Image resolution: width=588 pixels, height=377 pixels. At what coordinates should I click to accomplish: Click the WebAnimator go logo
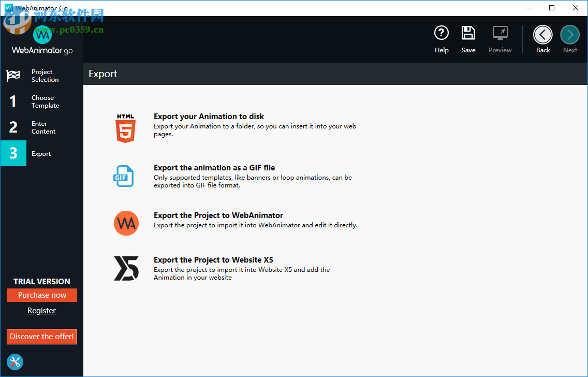[42, 40]
